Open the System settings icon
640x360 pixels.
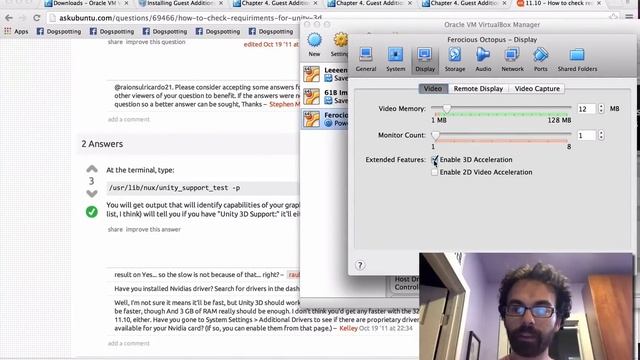pyautogui.click(x=396, y=60)
